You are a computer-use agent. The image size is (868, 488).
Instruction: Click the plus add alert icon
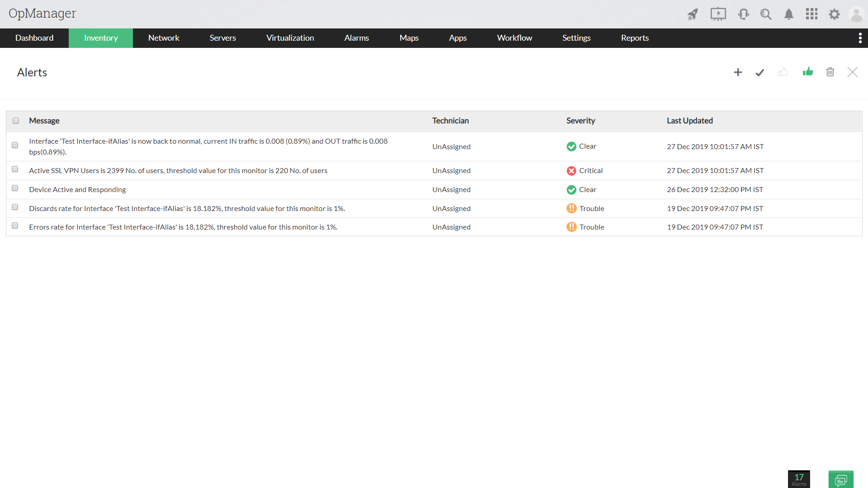click(x=738, y=72)
